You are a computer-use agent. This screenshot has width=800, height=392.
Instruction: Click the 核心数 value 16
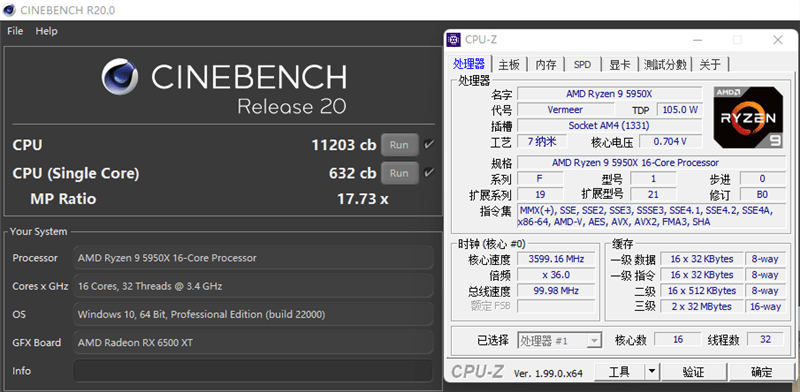(x=678, y=339)
